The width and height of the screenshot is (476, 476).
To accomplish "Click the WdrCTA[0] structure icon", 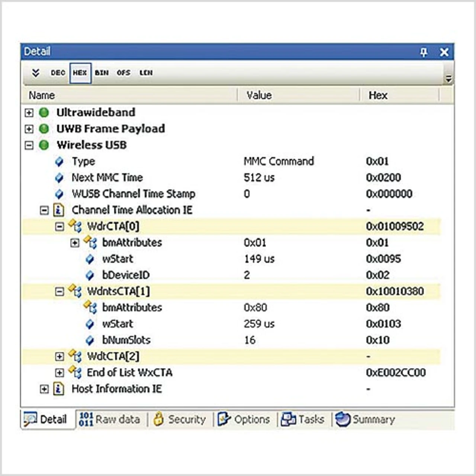I will (75, 226).
